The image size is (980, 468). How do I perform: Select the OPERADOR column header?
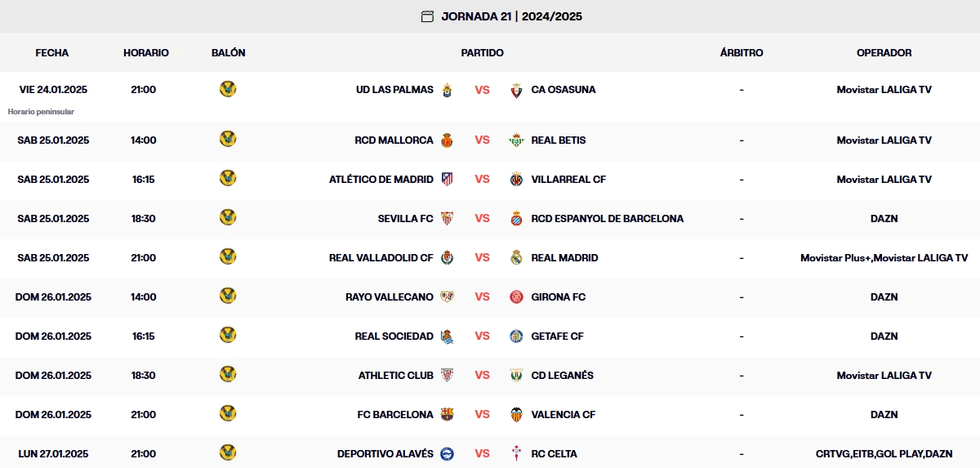884,53
